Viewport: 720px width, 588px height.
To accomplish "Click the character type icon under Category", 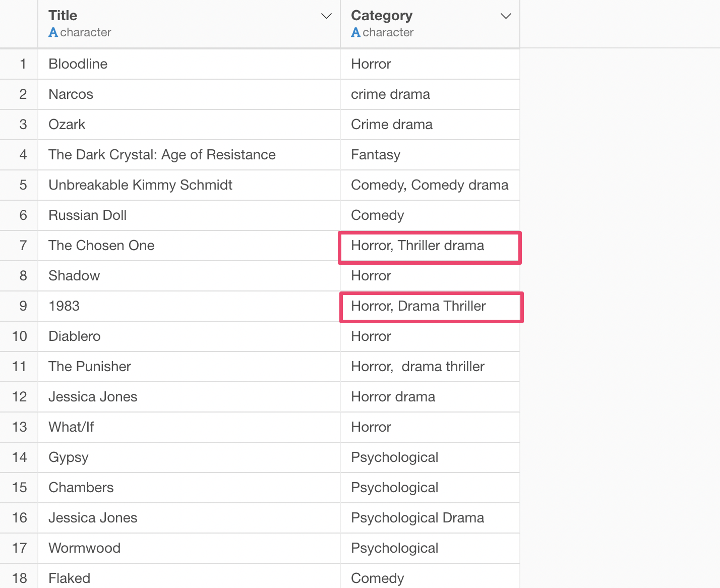I will coord(356,32).
